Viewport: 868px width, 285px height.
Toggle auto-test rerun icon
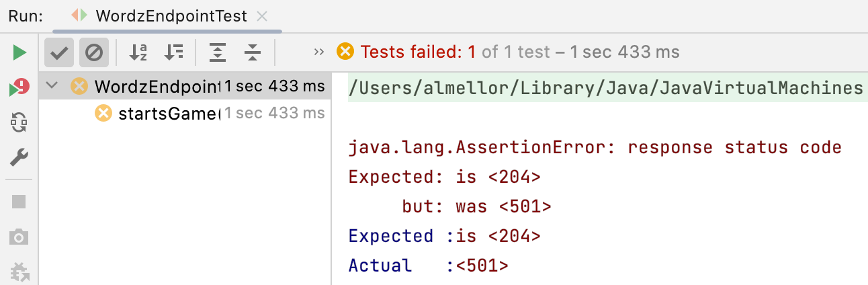click(x=19, y=122)
